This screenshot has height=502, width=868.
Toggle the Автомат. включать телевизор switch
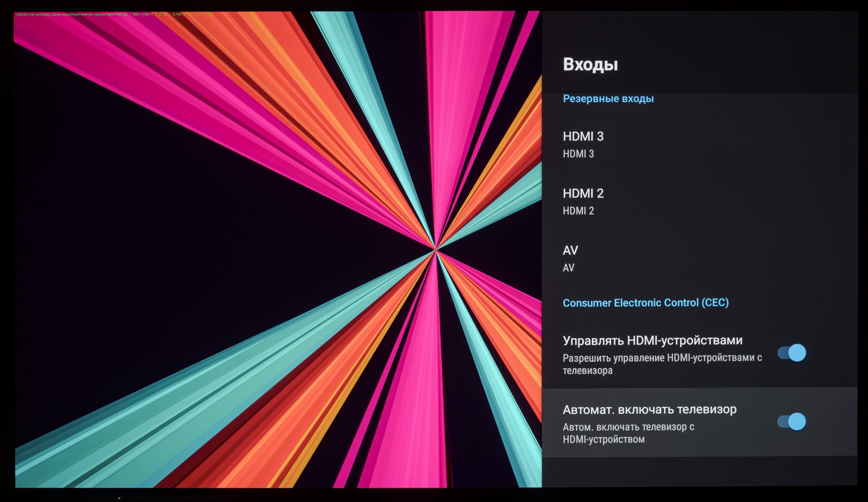coord(792,422)
